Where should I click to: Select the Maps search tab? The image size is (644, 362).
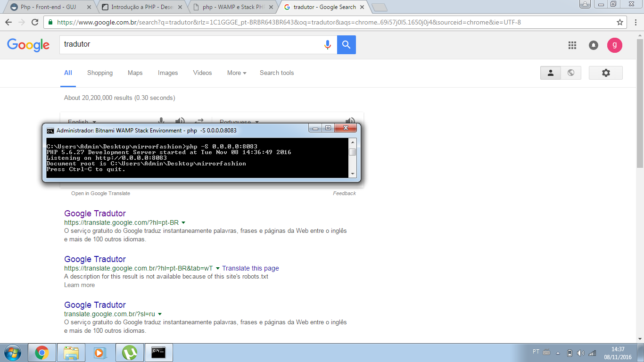135,73
